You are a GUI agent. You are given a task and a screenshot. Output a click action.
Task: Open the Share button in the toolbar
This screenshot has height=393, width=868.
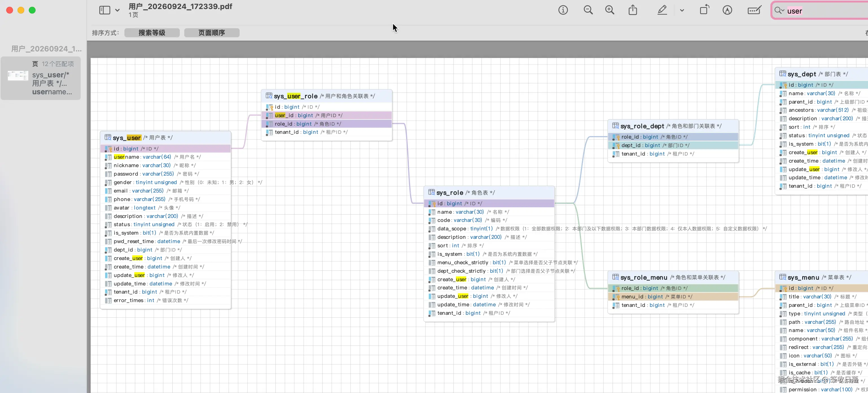633,10
